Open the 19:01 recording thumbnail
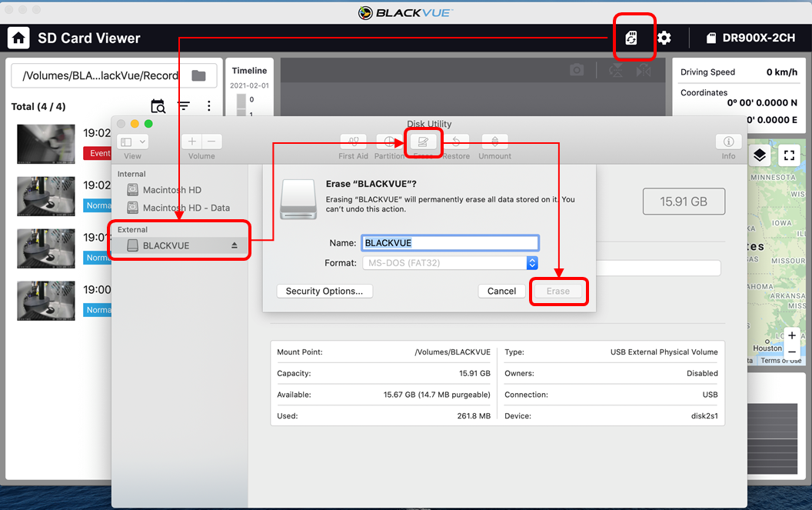This screenshot has height=510, width=812. coord(45,248)
